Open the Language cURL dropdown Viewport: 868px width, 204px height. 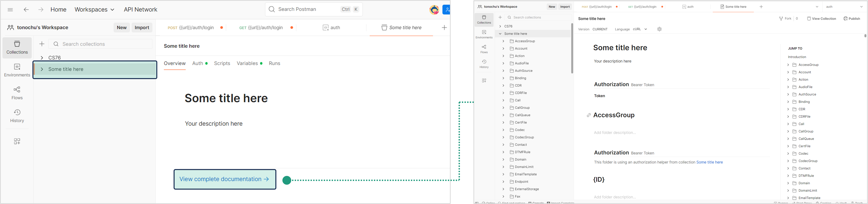pos(640,29)
